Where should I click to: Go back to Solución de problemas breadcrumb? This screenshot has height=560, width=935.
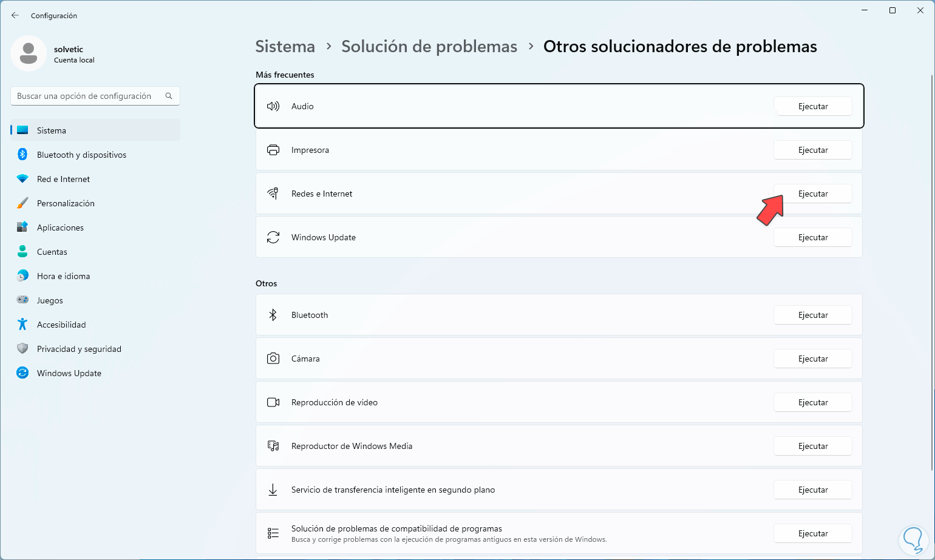429,47
